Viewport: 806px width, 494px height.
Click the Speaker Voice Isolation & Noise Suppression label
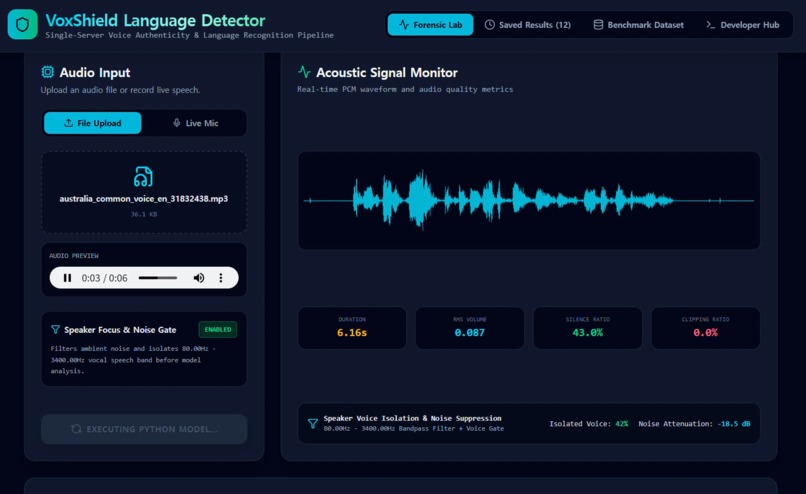(x=412, y=418)
